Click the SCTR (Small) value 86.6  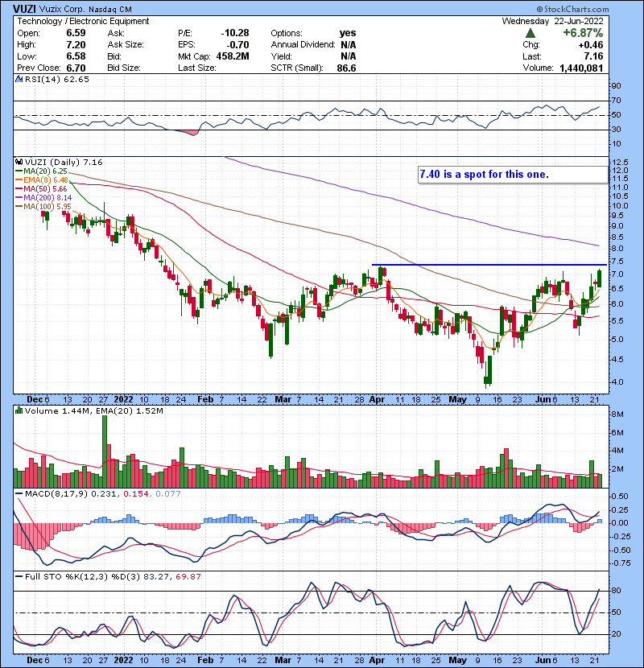tap(346, 68)
